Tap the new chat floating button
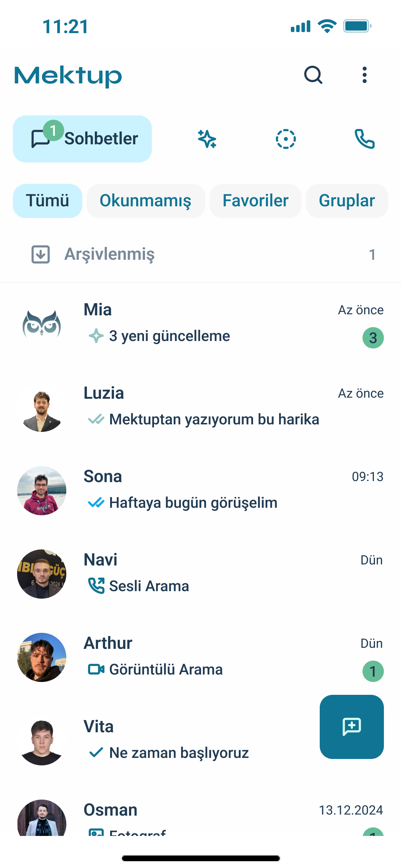Image resolution: width=401 pixels, height=868 pixels. click(351, 727)
